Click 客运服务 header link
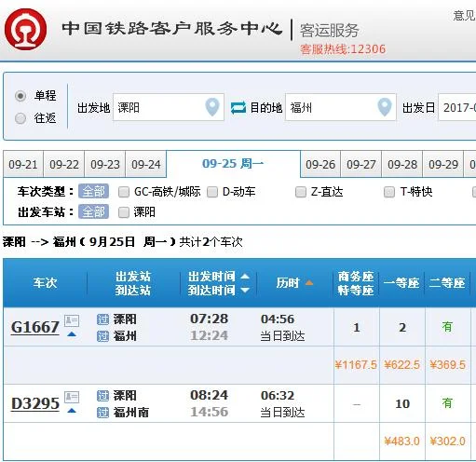Screen dimensions: 476x462 (x=329, y=31)
